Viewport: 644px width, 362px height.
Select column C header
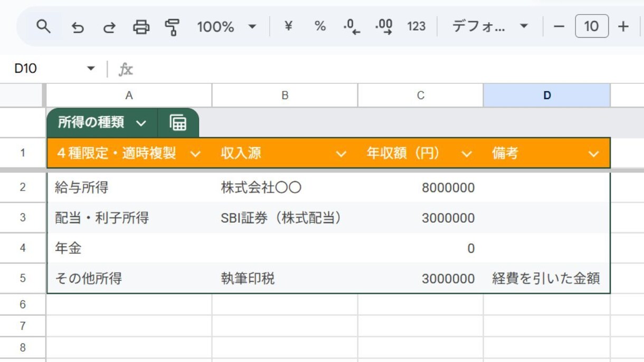(420, 96)
